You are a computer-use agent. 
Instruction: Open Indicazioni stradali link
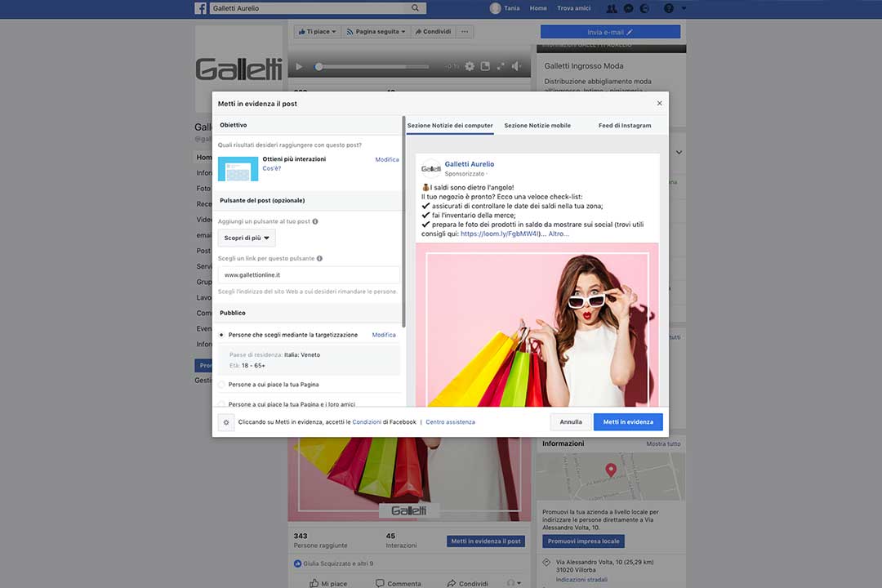[581, 580]
